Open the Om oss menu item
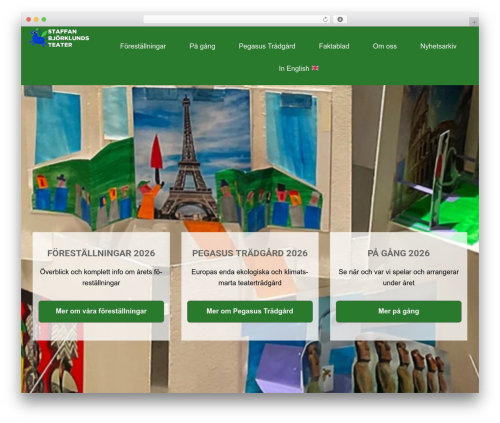Screen dimensions: 500x423 (x=385, y=46)
